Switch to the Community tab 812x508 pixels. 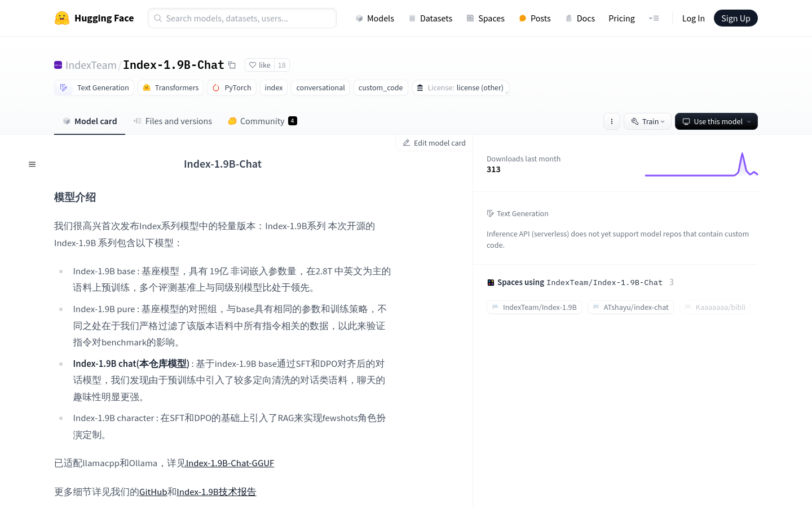(262, 121)
